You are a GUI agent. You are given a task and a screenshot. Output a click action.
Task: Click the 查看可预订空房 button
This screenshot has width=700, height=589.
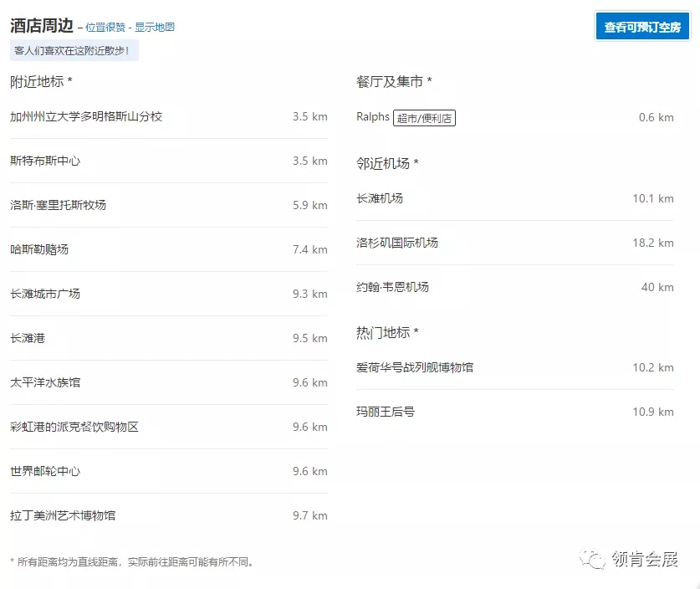(x=642, y=27)
